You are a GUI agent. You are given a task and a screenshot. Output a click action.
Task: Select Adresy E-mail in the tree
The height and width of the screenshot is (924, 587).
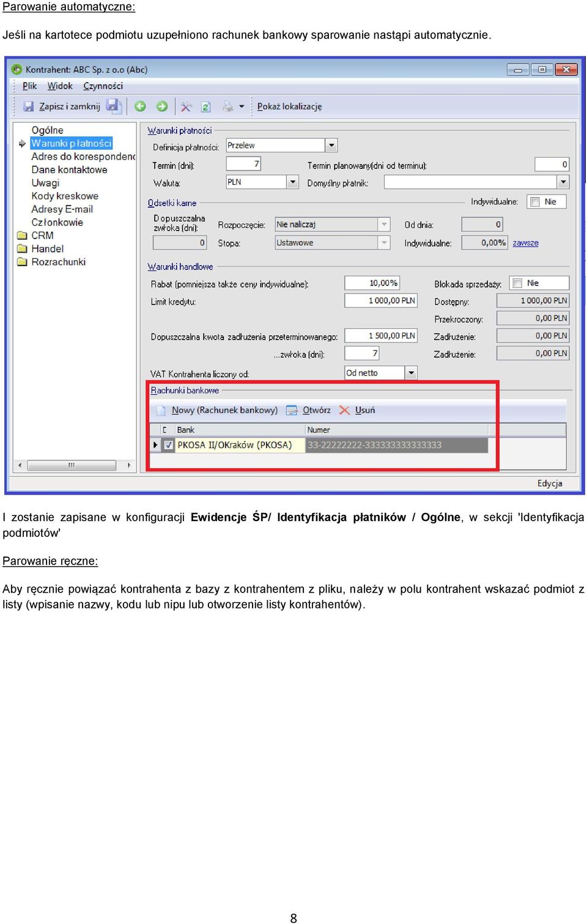(x=62, y=209)
